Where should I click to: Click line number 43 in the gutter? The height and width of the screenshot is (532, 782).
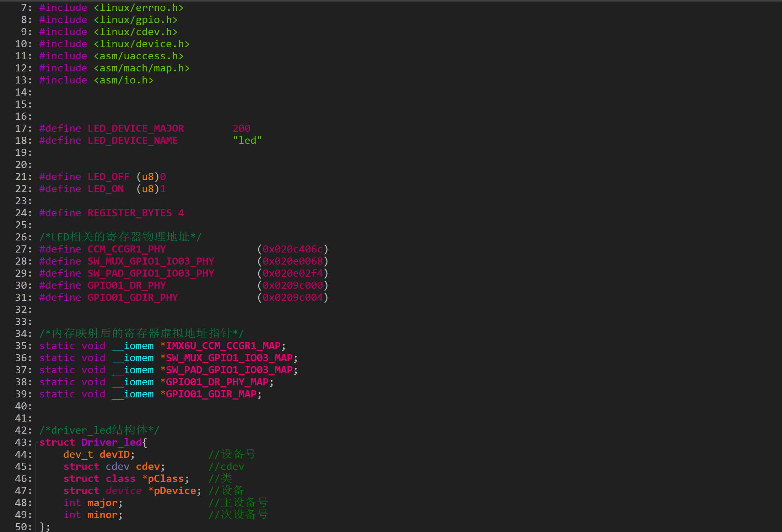point(21,443)
